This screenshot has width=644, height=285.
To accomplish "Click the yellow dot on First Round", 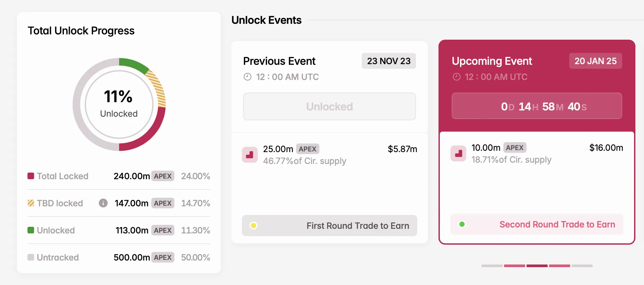I will pos(253,225).
